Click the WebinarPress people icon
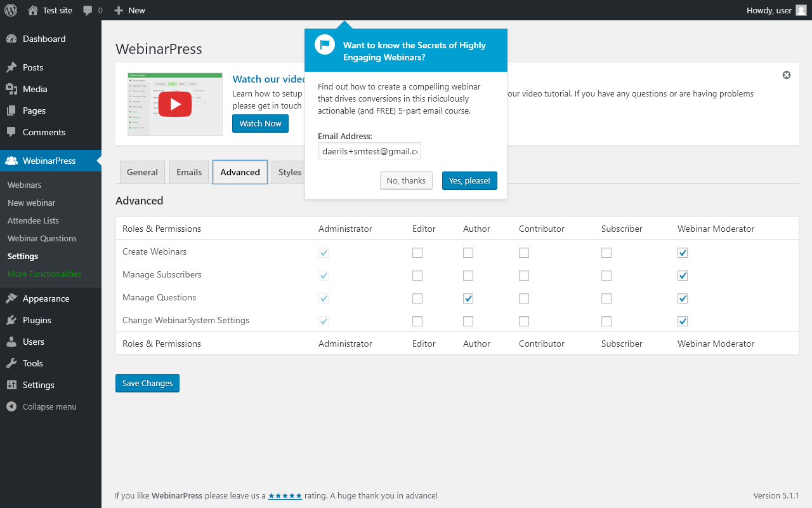 coord(11,161)
